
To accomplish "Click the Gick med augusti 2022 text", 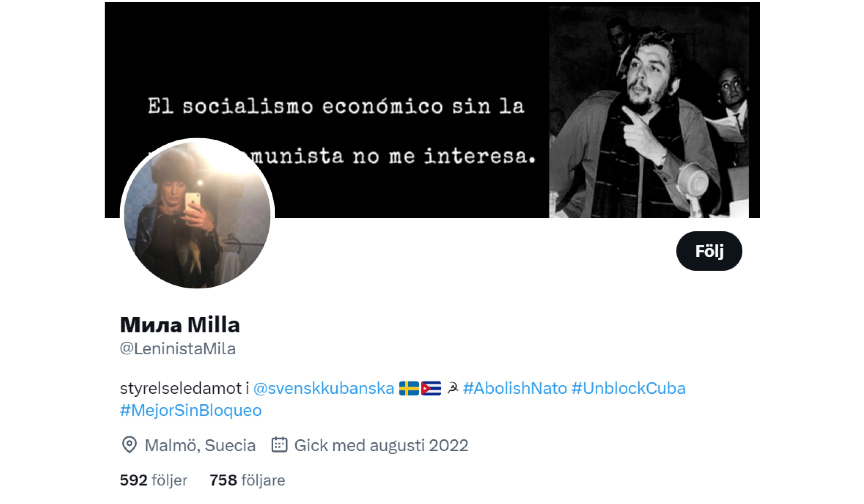I will (381, 445).
